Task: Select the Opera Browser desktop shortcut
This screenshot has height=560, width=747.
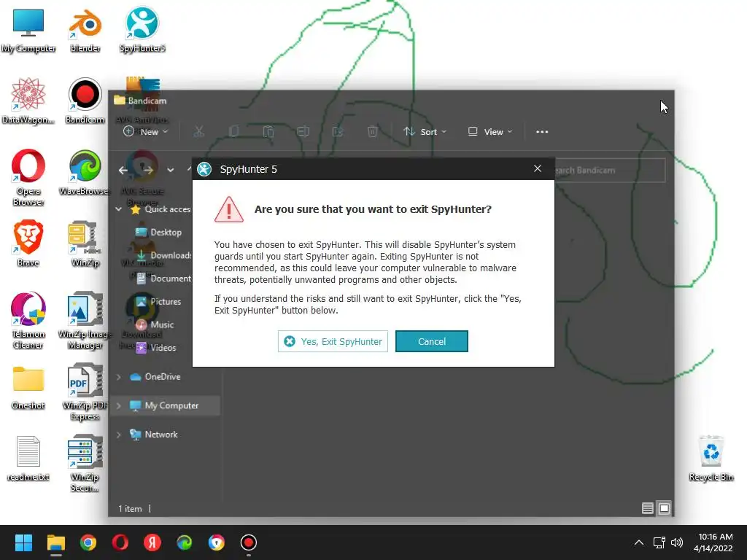Action: tap(28, 177)
